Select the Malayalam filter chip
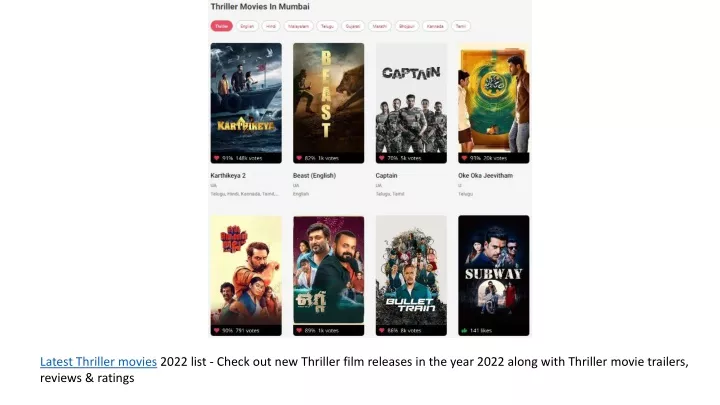The width and height of the screenshot is (720, 405). (x=298, y=26)
